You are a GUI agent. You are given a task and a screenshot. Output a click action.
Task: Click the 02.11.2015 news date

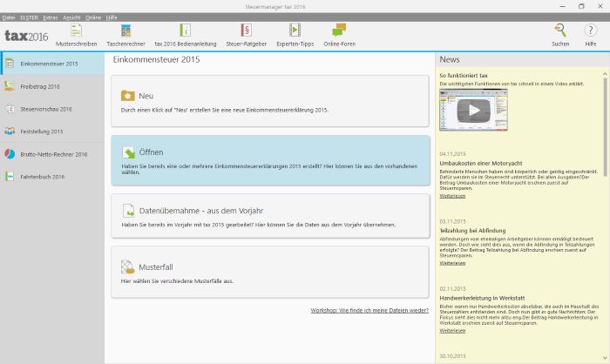pos(452,289)
